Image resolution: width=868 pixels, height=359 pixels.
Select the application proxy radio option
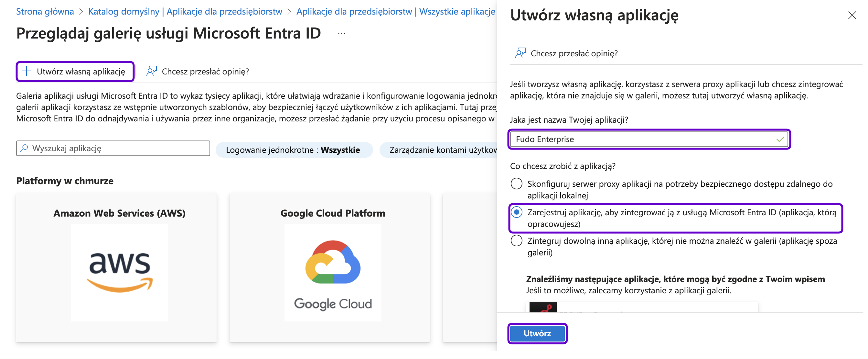(x=517, y=184)
